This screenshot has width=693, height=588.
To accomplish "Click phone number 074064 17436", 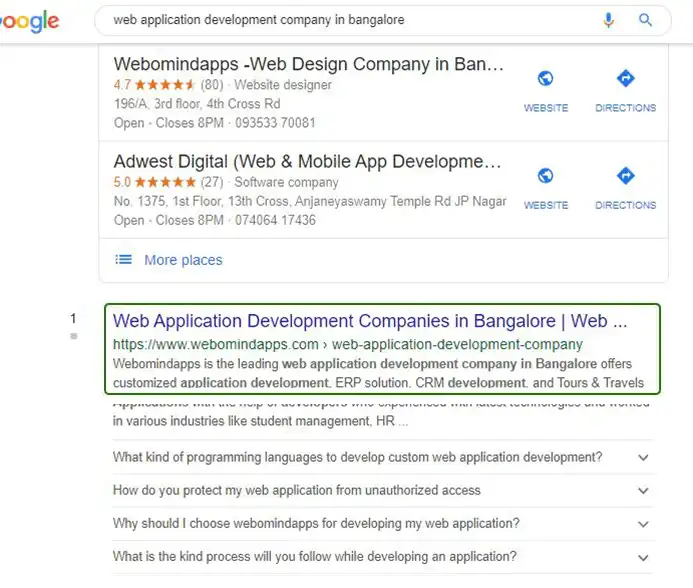I will tap(275, 220).
